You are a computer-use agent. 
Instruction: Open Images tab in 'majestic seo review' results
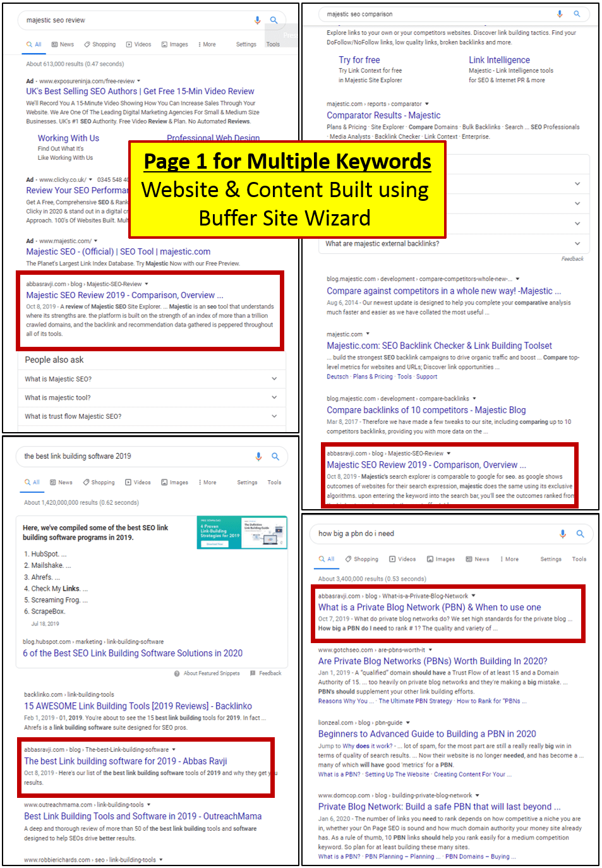coord(175,44)
